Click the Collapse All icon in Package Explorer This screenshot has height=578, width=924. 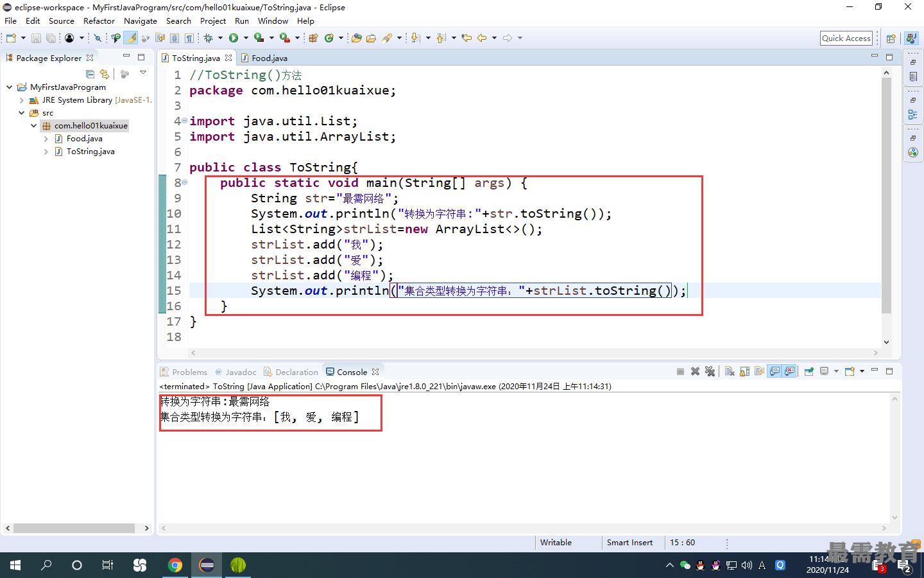coord(90,74)
